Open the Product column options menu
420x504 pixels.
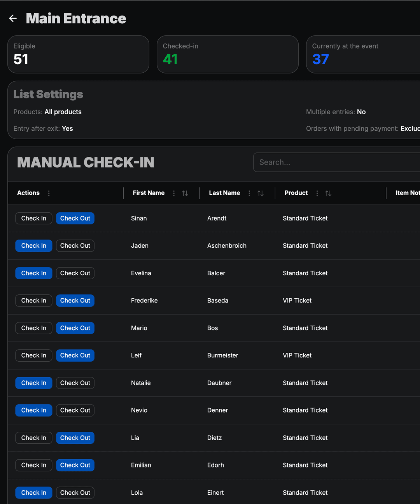tap(317, 193)
